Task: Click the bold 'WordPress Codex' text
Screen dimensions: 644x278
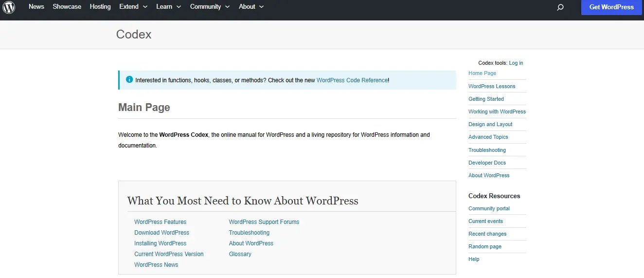Action: (183, 135)
